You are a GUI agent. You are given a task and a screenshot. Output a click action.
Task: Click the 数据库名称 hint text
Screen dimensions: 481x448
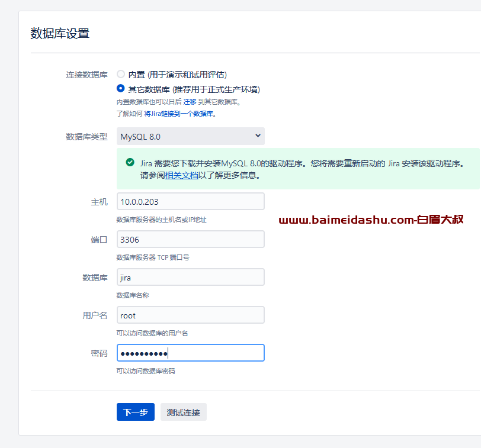tap(133, 295)
